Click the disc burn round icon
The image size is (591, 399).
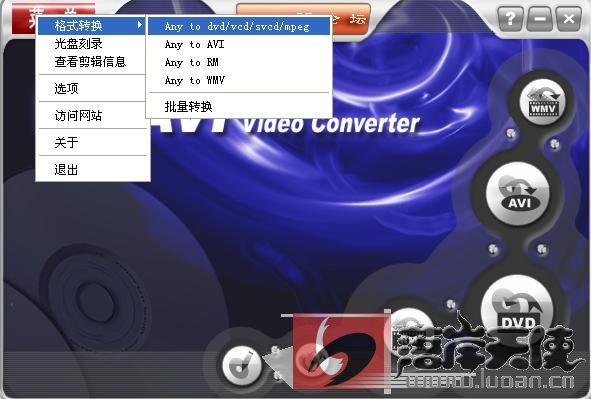[x=242, y=364]
